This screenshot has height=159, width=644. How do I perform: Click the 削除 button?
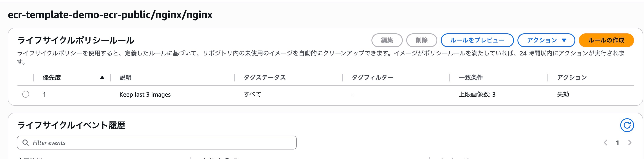[x=422, y=40]
